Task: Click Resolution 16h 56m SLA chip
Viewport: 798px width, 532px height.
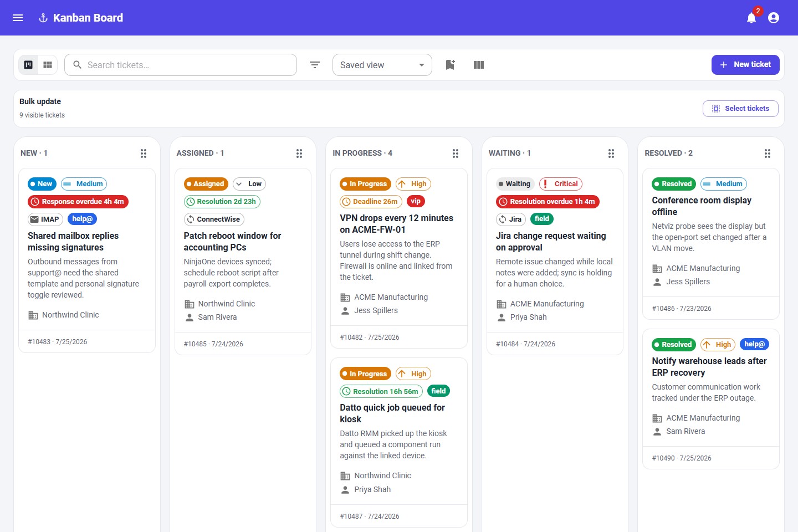Action: click(x=381, y=392)
